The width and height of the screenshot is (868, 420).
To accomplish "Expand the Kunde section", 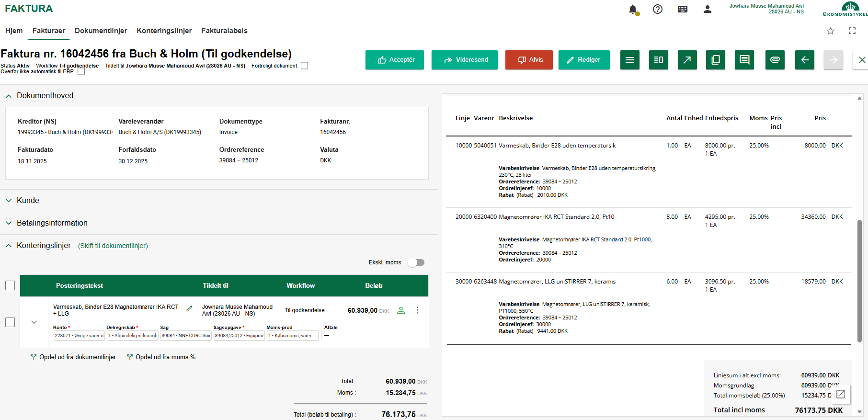I will 28,201.
